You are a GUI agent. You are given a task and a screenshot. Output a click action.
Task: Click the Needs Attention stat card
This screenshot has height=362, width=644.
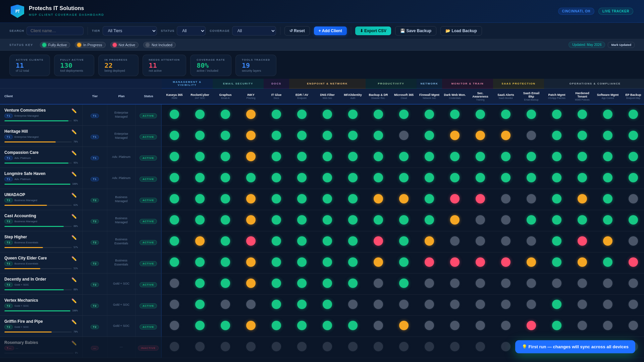click(x=164, y=65)
